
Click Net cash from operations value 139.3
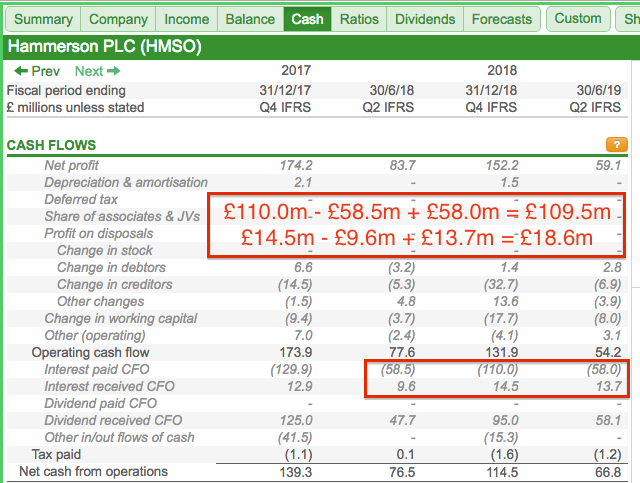(x=296, y=472)
